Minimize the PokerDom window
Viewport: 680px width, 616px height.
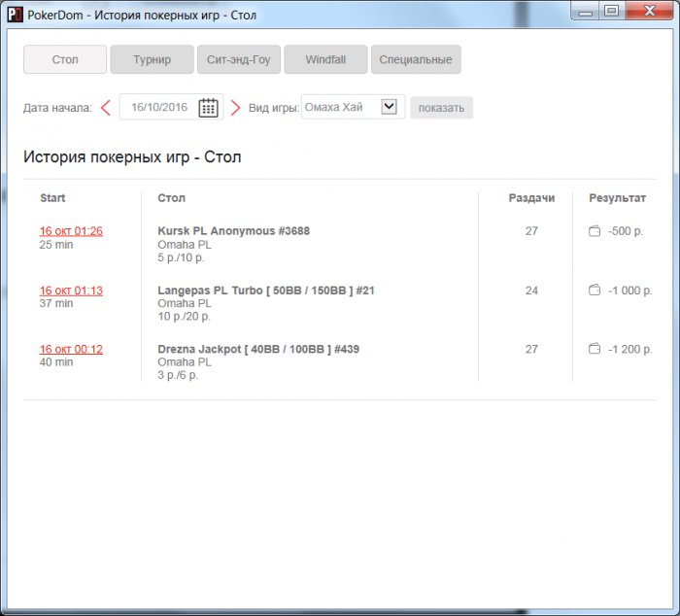[x=585, y=12]
